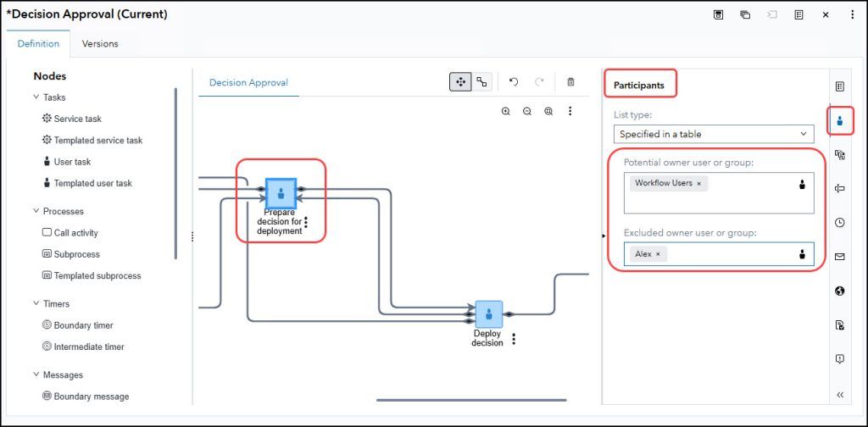Switch to the Definition tab
Image resolution: width=868 pixels, height=427 pixels.
point(38,44)
